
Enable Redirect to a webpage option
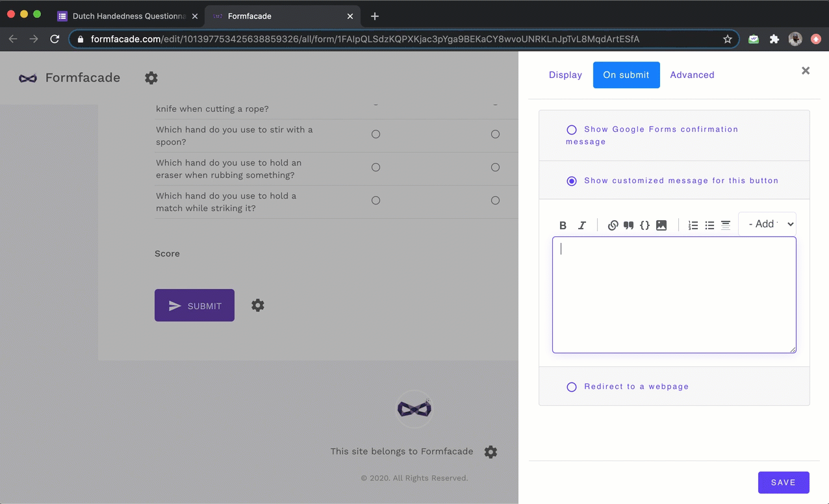(571, 386)
